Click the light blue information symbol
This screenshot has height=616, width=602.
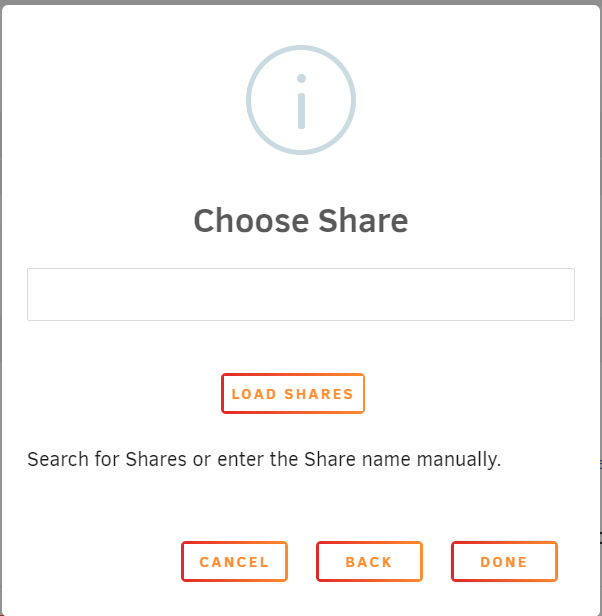click(x=301, y=100)
